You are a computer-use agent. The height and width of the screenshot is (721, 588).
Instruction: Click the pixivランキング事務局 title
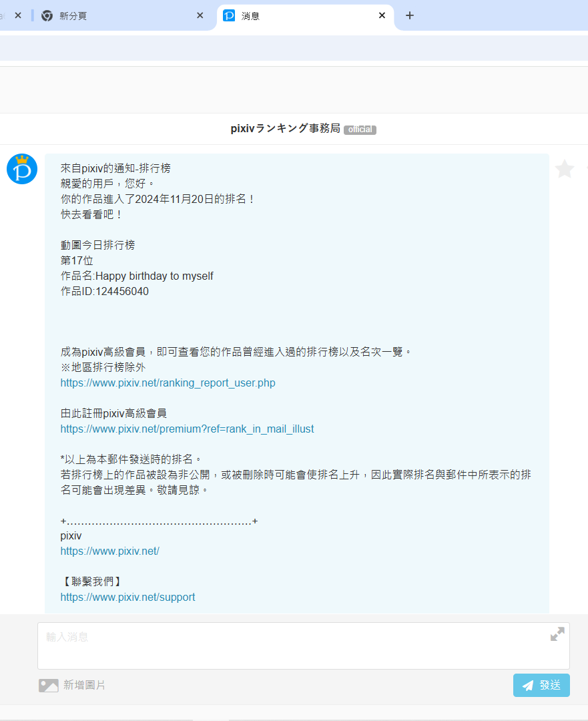[286, 128]
